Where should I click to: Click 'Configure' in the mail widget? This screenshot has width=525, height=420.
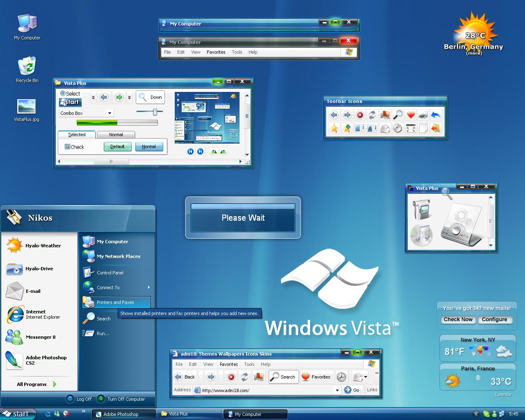tap(495, 320)
